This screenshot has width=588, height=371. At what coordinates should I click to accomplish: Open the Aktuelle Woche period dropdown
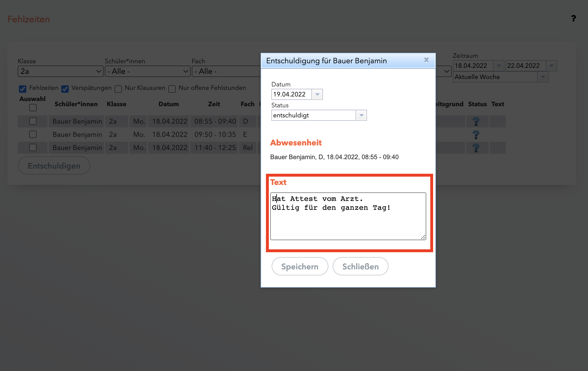pos(543,77)
